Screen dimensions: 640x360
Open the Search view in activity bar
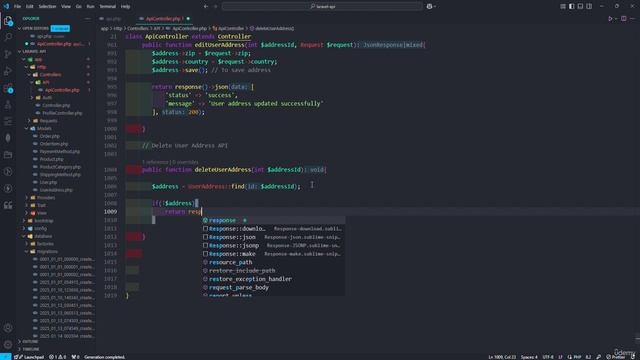(8, 37)
